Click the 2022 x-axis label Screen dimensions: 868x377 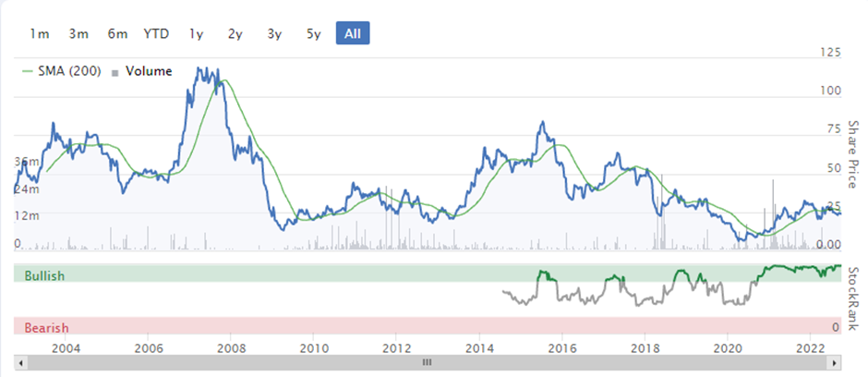click(810, 348)
